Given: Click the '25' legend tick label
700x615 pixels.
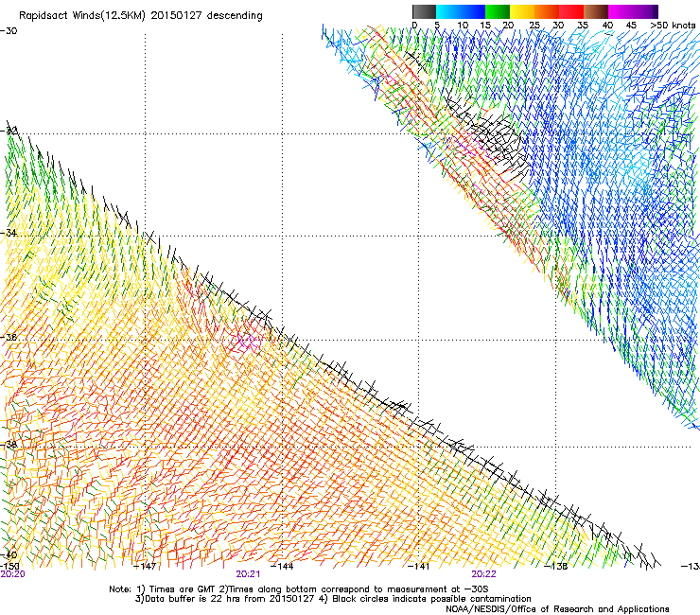Looking at the screenshot, I should pos(534,26).
